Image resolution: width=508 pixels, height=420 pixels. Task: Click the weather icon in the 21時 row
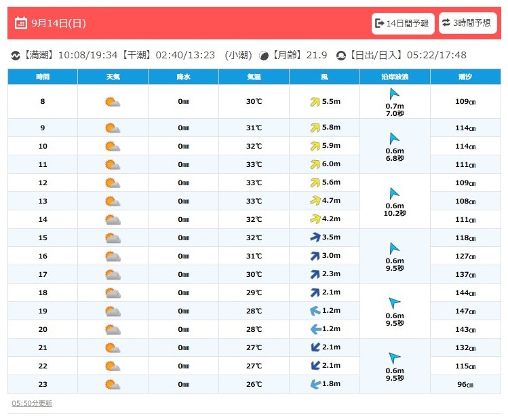(x=113, y=347)
